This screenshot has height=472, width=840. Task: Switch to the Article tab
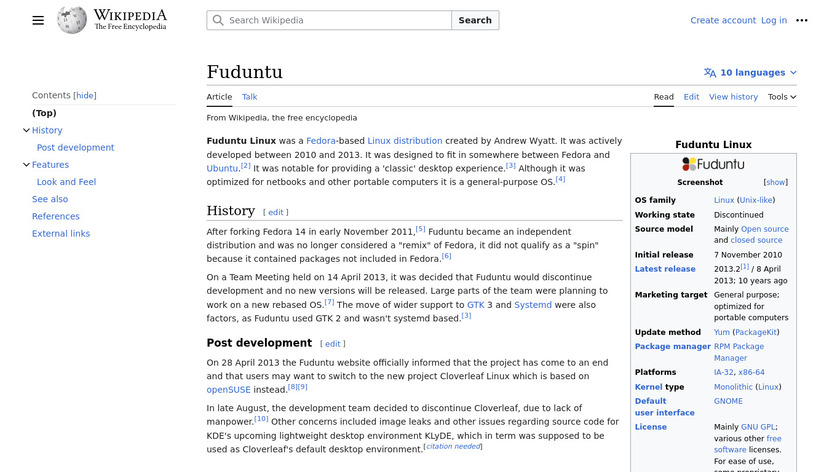[x=219, y=97]
